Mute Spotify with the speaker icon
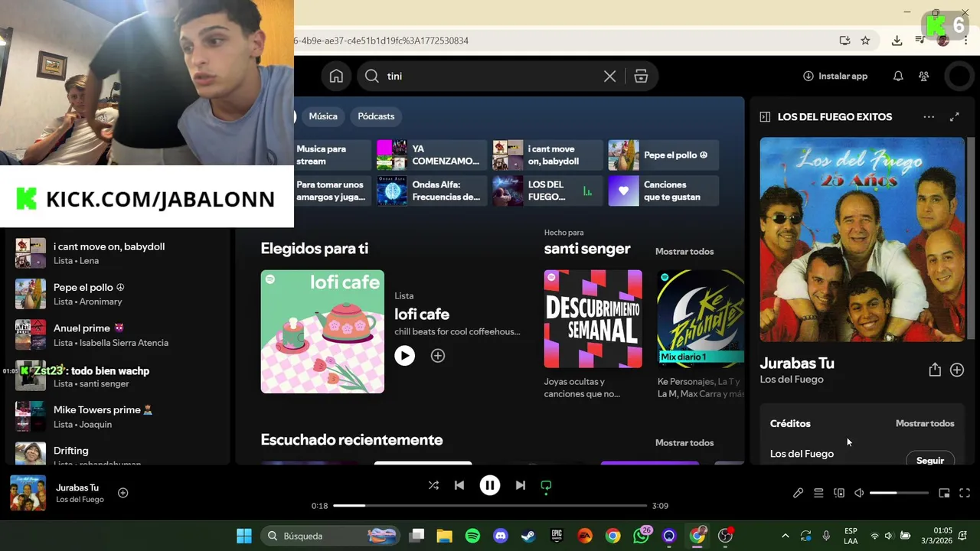This screenshot has height=551, width=980. click(859, 494)
